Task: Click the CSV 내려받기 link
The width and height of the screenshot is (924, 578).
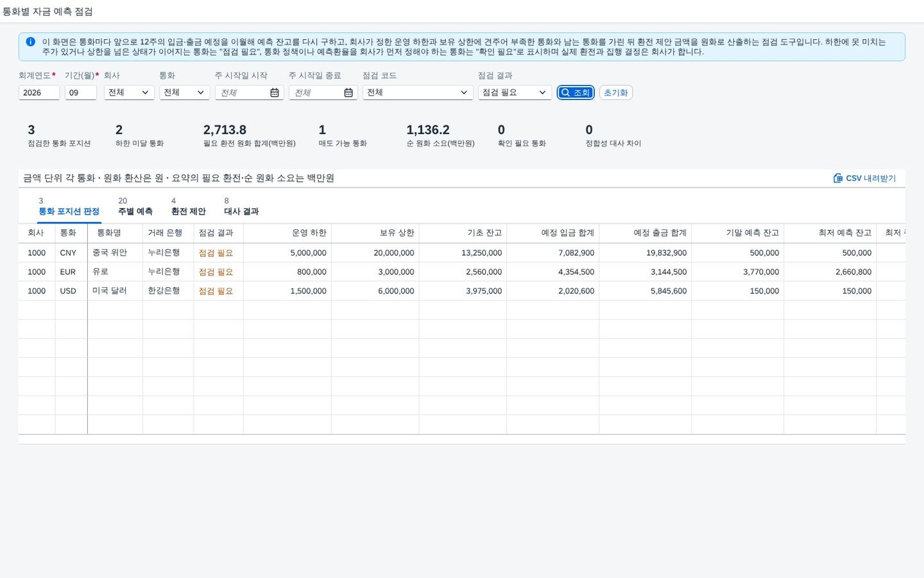Action: [864, 178]
